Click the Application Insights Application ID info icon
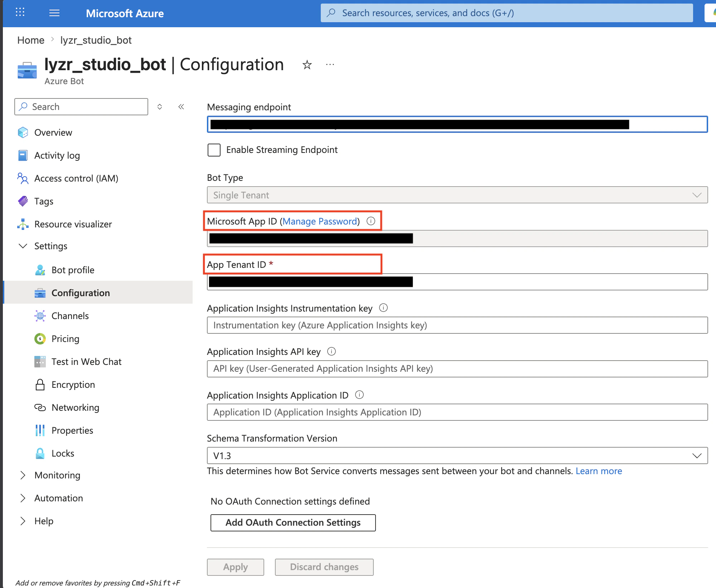The height and width of the screenshot is (588, 716). coord(359,395)
